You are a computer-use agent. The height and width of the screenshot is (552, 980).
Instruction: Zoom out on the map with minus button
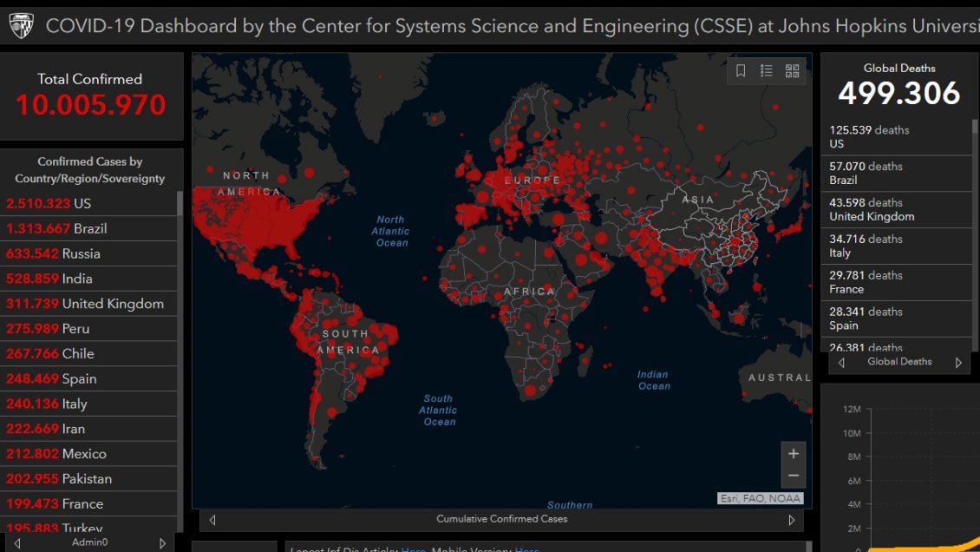pos(793,476)
